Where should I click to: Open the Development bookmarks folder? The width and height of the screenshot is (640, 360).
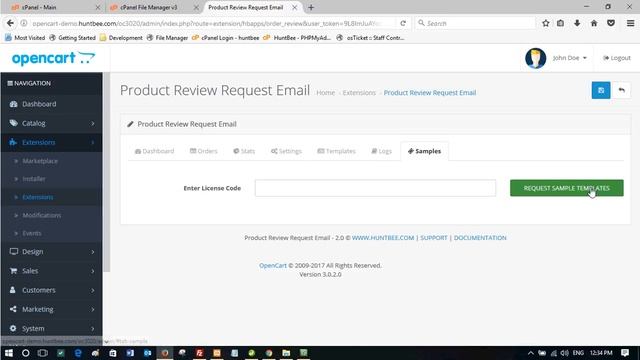tap(121, 38)
